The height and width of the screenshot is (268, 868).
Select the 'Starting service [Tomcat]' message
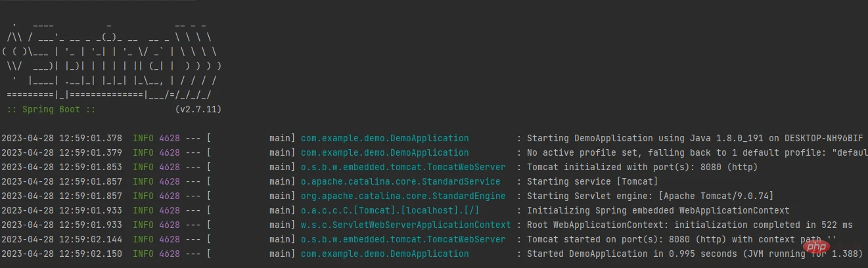[x=592, y=181]
